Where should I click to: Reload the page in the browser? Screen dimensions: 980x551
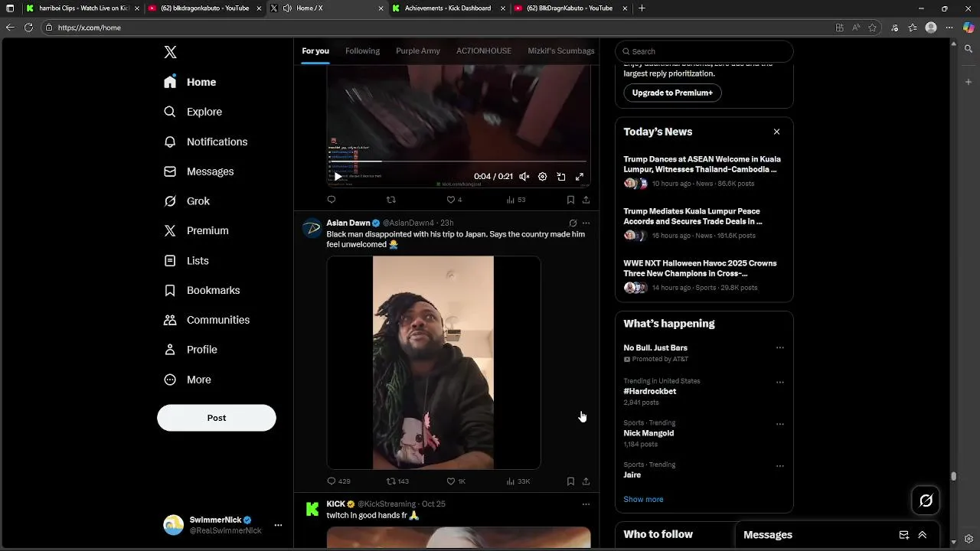tap(28, 28)
